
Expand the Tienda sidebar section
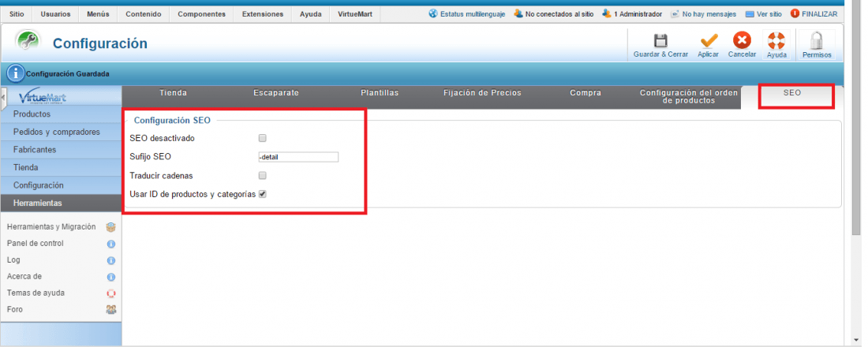[x=61, y=167]
